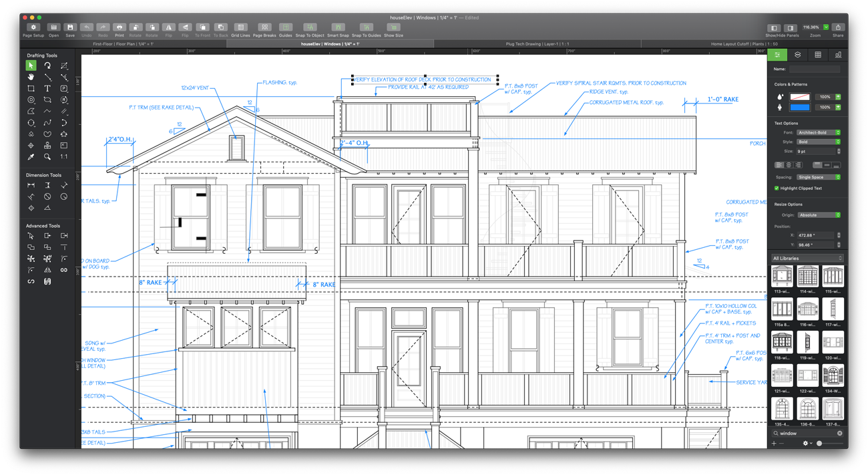The width and height of the screenshot is (868, 475).
Task: Choose the magnifier zoom tool
Action: pos(47,157)
